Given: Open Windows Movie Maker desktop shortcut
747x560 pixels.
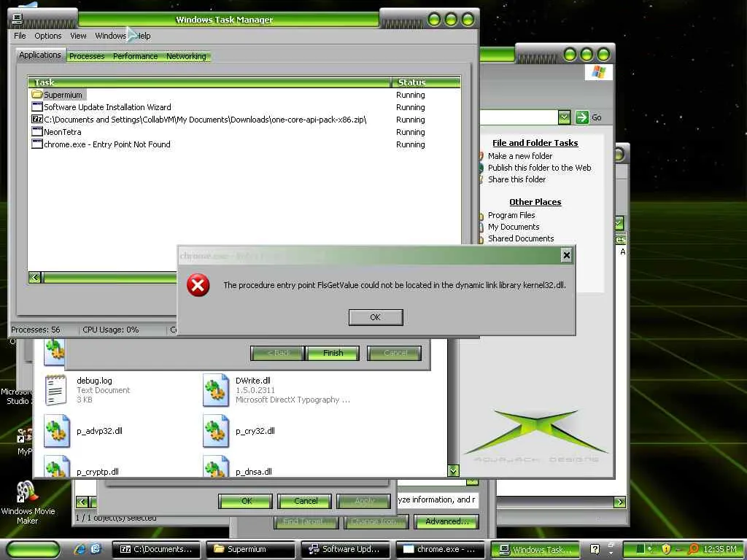Looking at the screenshot, I should pos(27,502).
